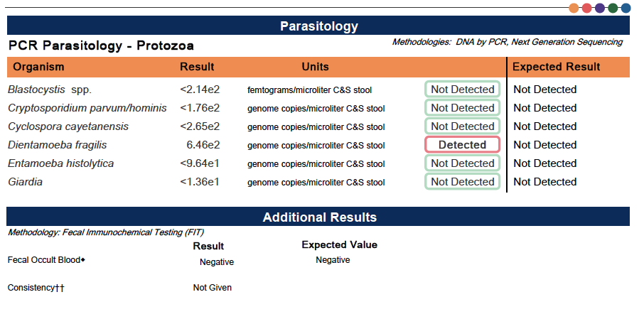
Task: Select Not Detected badge for Entamoeba histolytica
Action: [462, 163]
